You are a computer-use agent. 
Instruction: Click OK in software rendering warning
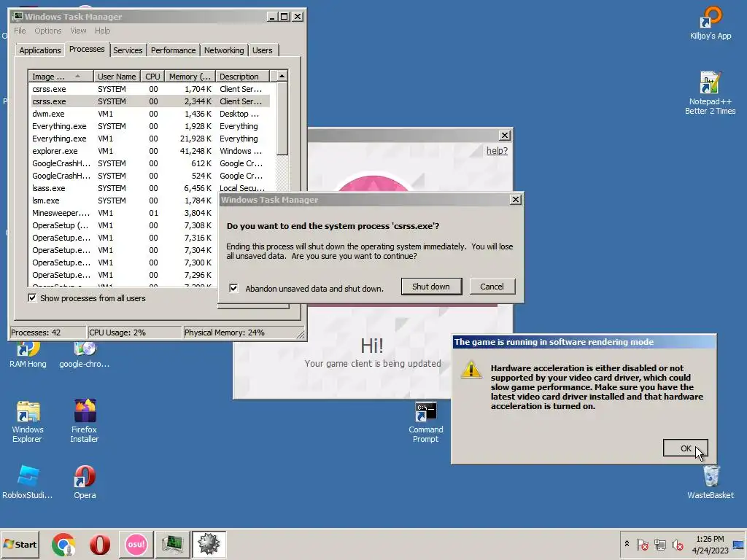click(685, 448)
